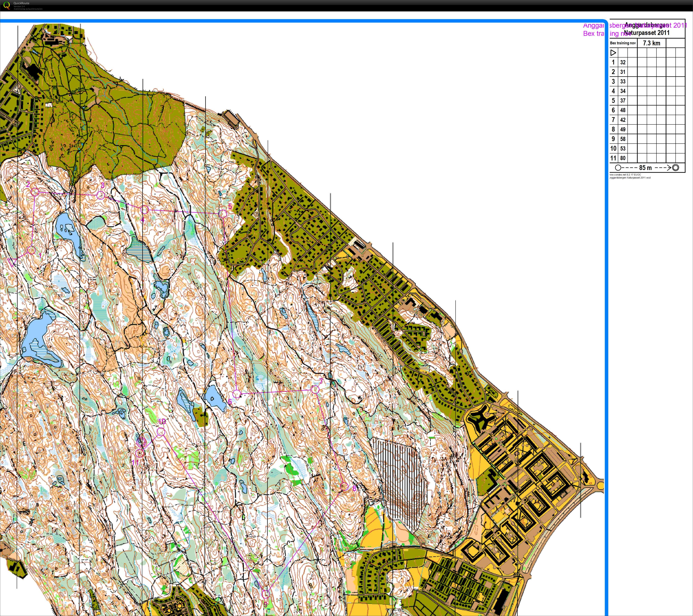Click control code 58 in row 9
The width and height of the screenshot is (693, 616).
click(x=623, y=139)
